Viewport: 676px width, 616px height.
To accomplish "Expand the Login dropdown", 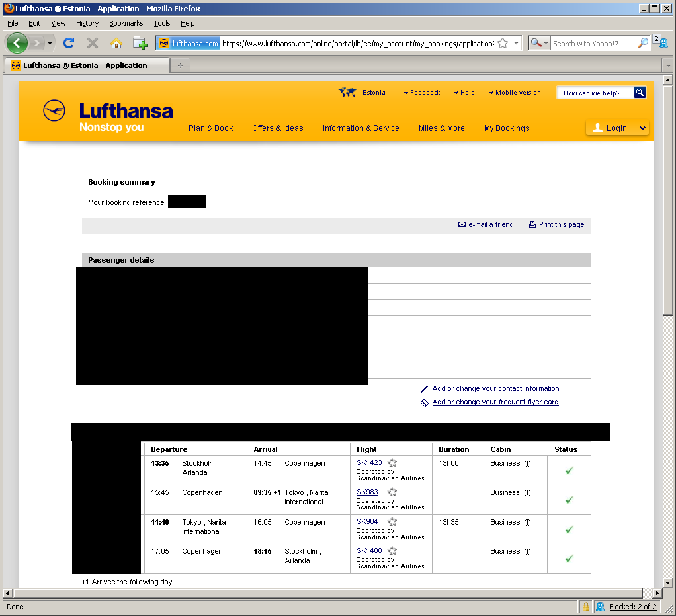I will [x=642, y=128].
